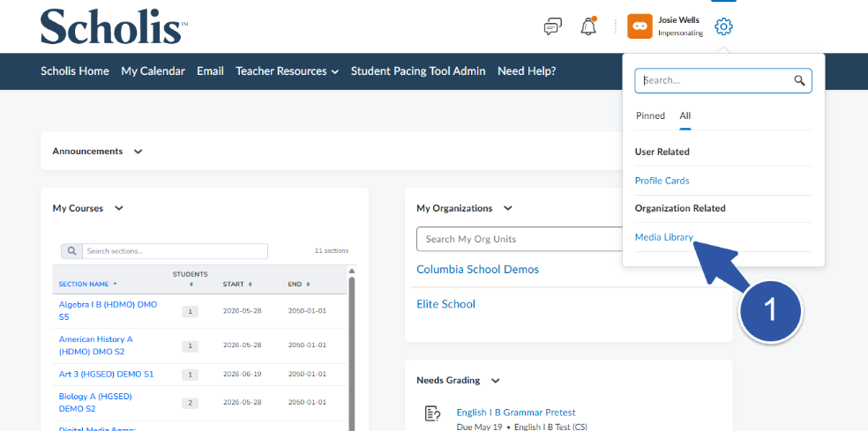The width and height of the screenshot is (868, 431).
Task: Click the My Courses table scrollbar
Action: click(x=351, y=354)
